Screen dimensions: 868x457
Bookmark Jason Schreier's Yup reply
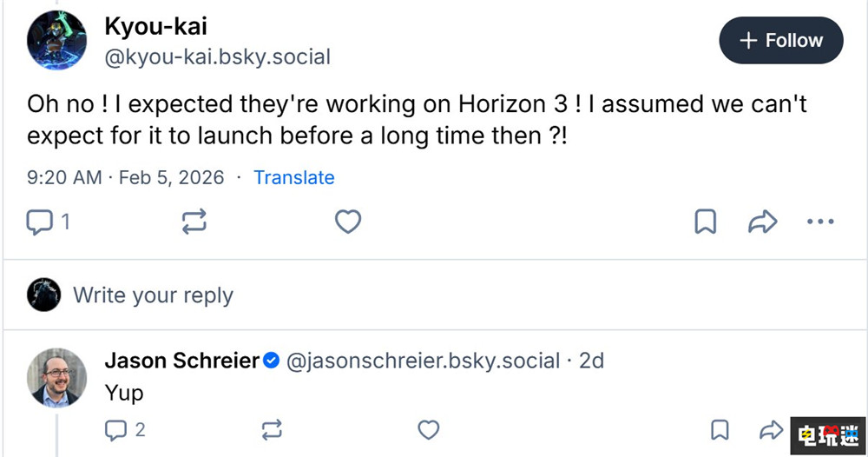(720, 429)
